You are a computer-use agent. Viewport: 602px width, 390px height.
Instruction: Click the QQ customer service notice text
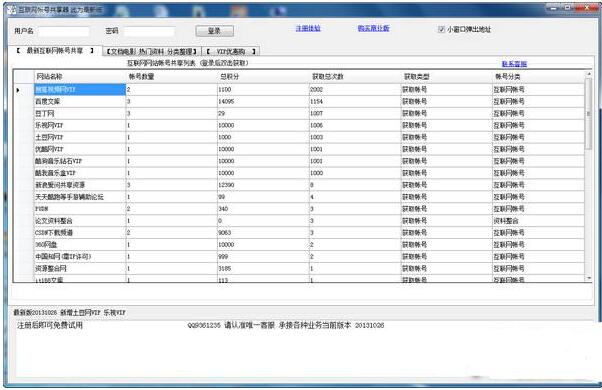click(286, 326)
